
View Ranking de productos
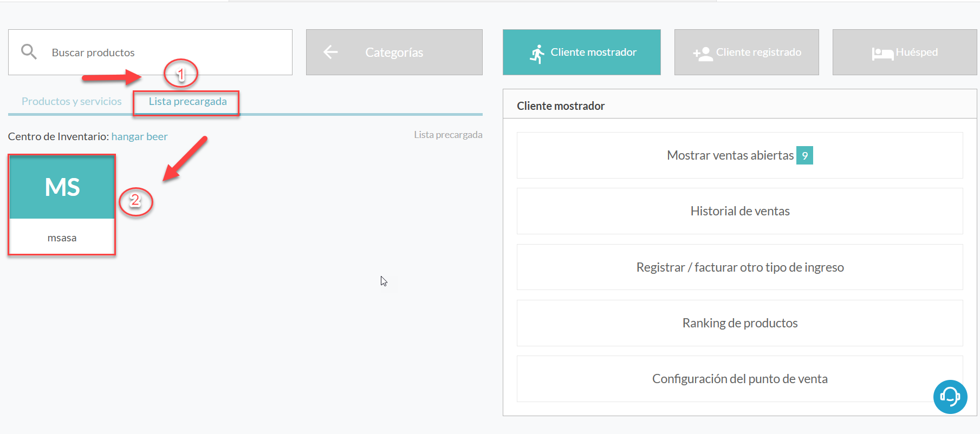coord(739,323)
